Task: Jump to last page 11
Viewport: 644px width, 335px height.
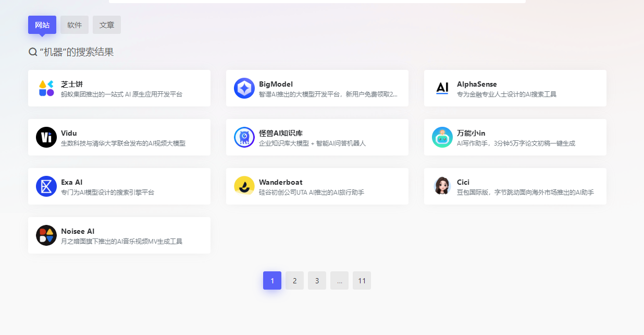Action: point(362,281)
